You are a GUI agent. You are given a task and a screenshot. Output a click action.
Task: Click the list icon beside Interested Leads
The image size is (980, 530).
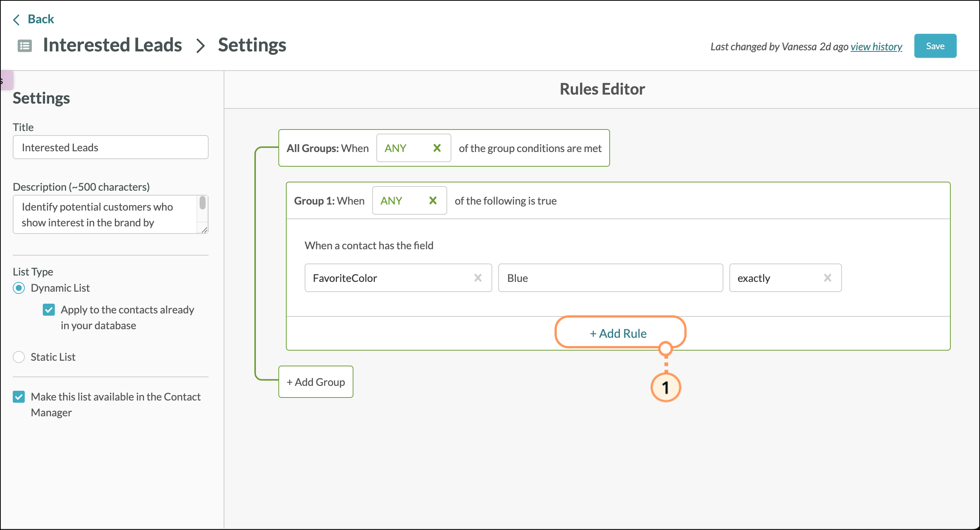pos(25,46)
